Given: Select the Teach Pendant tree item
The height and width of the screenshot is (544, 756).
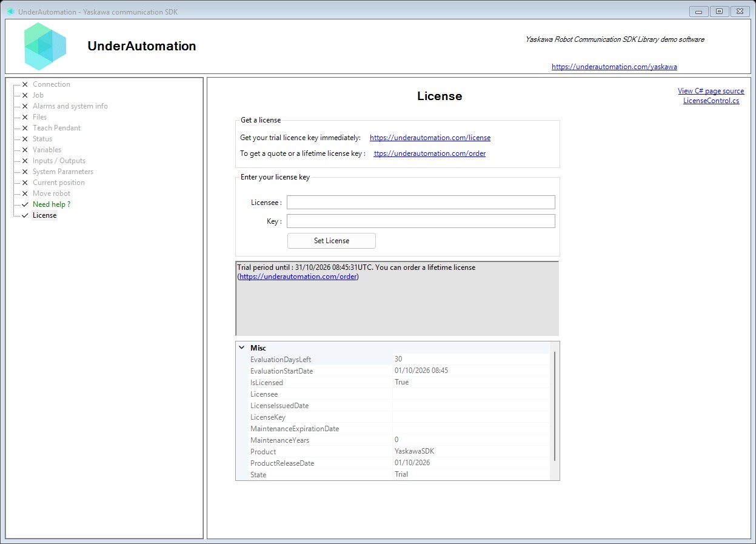Looking at the screenshot, I should tap(56, 128).
